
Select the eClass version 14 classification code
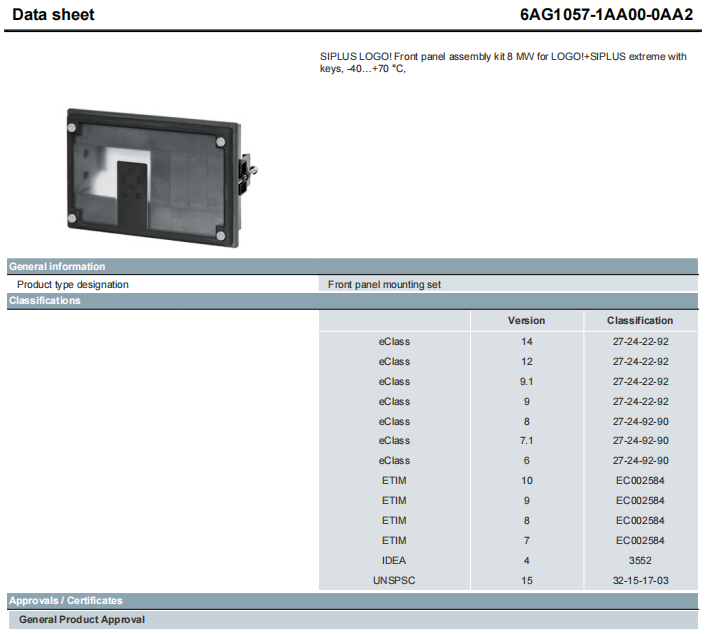coord(640,342)
